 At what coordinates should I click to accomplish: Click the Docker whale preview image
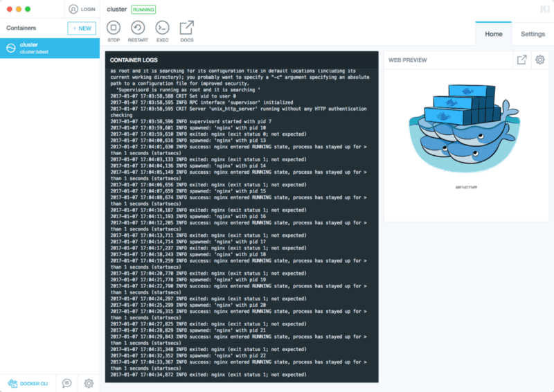point(467,132)
